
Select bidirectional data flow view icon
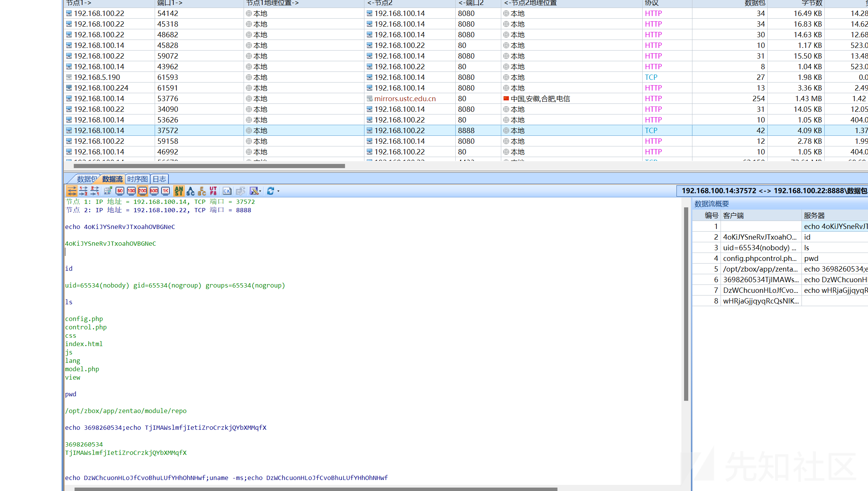(72, 191)
